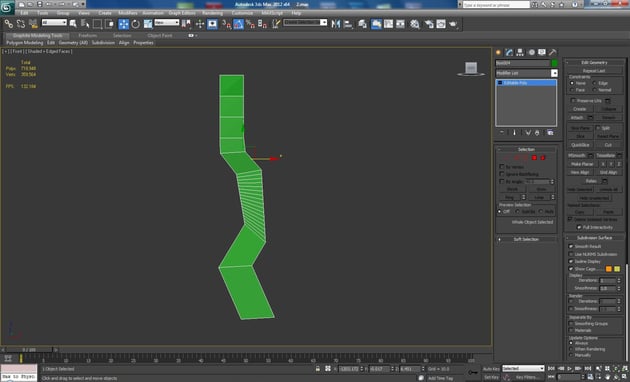Choose the Bind to Space Warp icon
Viewport: 630px width, 382px height.
33,24
